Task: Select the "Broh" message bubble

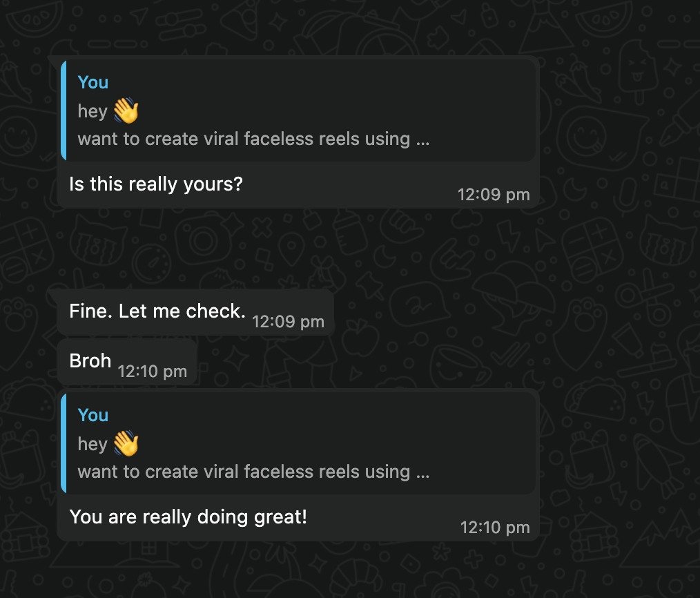Action: [x=90, y=361]
